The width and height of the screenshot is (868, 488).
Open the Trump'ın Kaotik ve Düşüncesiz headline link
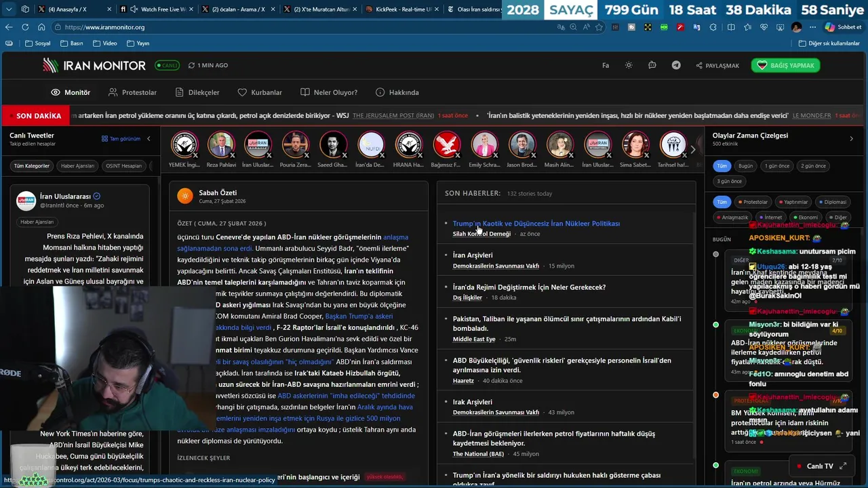pos(536,224)
